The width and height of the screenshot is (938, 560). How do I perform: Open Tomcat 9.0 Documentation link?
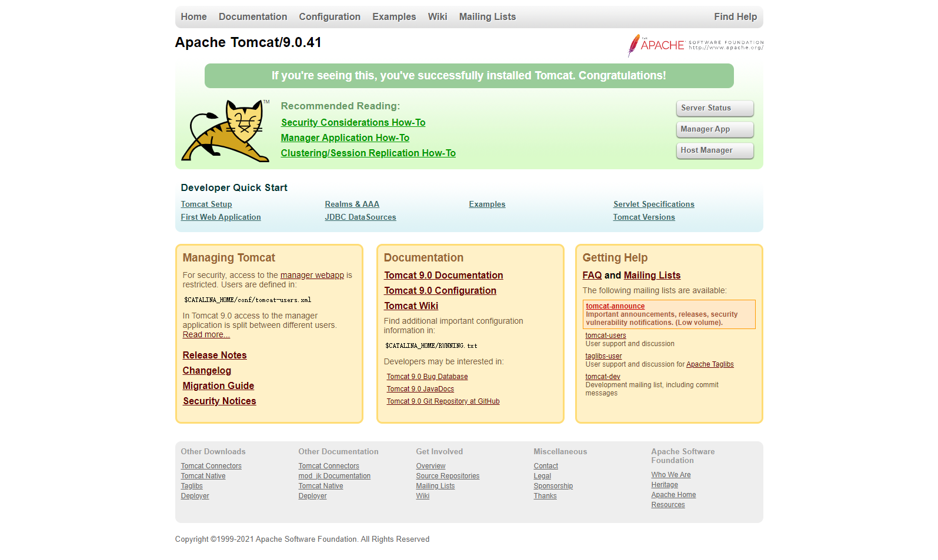(443, 275)
